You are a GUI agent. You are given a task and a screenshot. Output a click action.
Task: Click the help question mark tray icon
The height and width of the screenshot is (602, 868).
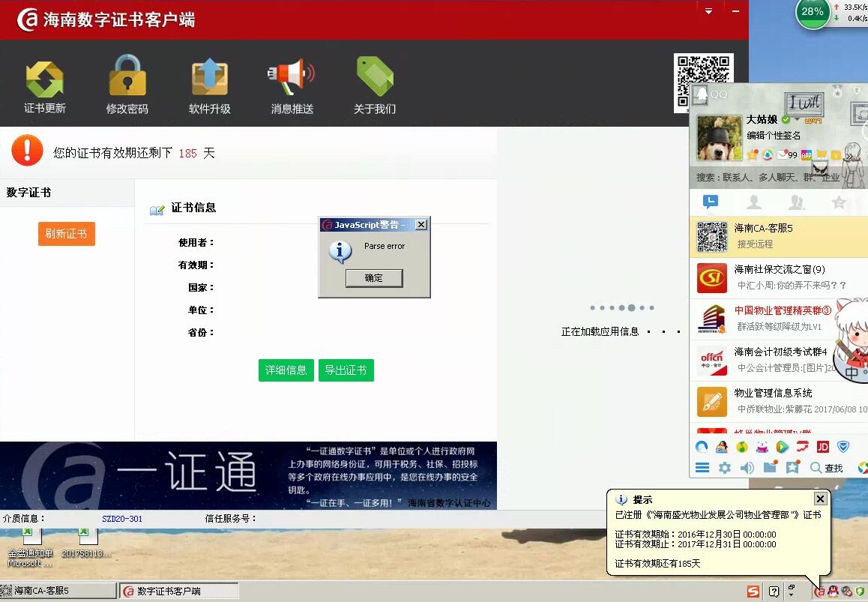(774, 592)
